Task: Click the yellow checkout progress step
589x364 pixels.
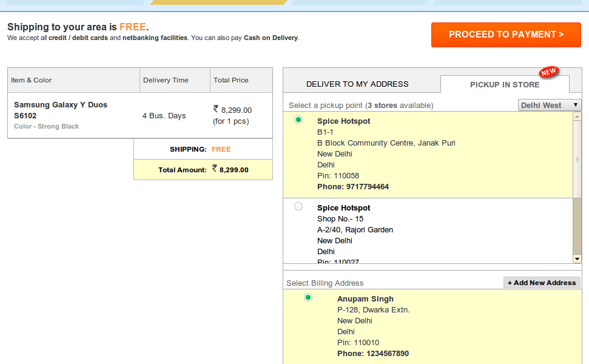Action: 218,2
